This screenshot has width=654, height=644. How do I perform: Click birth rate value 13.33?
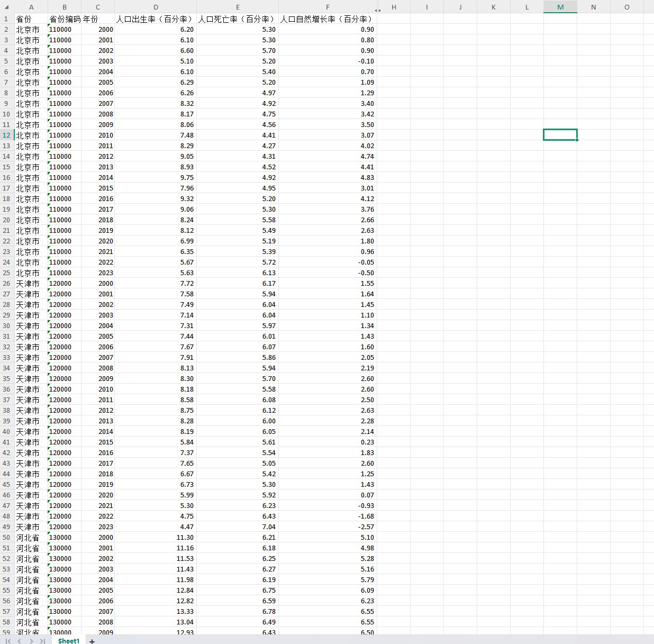click(x=156, y=611)
